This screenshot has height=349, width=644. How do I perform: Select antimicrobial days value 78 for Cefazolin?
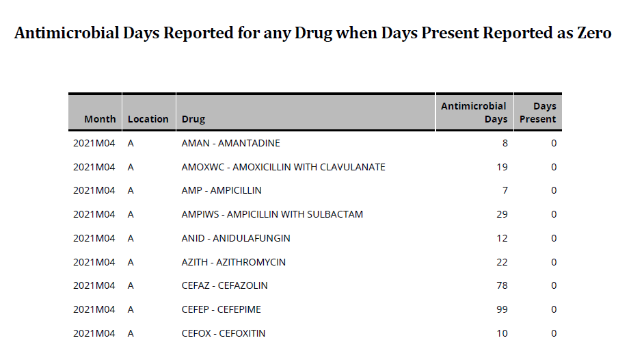click(502, 285)
